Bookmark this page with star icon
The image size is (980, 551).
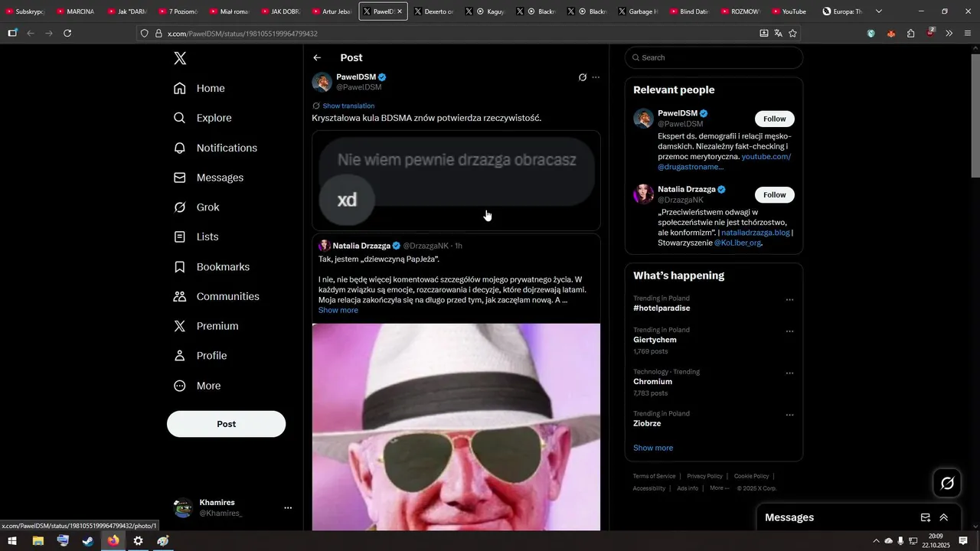pos(792,34)
